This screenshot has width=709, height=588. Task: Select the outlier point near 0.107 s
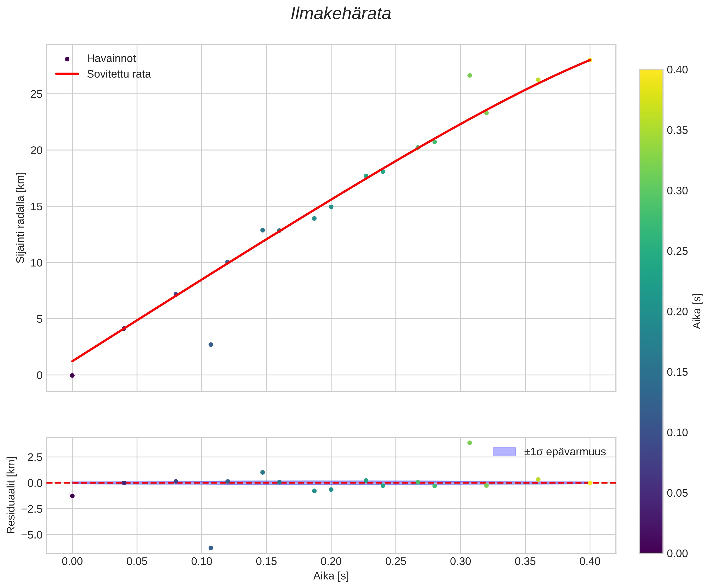pos(211,345)
